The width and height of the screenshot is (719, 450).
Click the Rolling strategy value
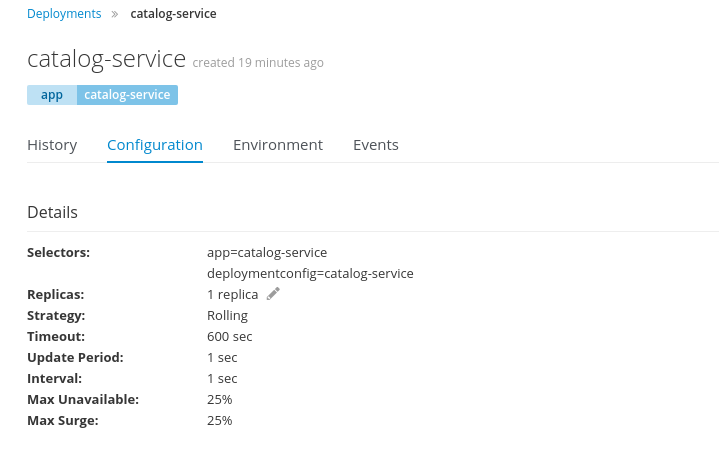(x=227, y=316)
